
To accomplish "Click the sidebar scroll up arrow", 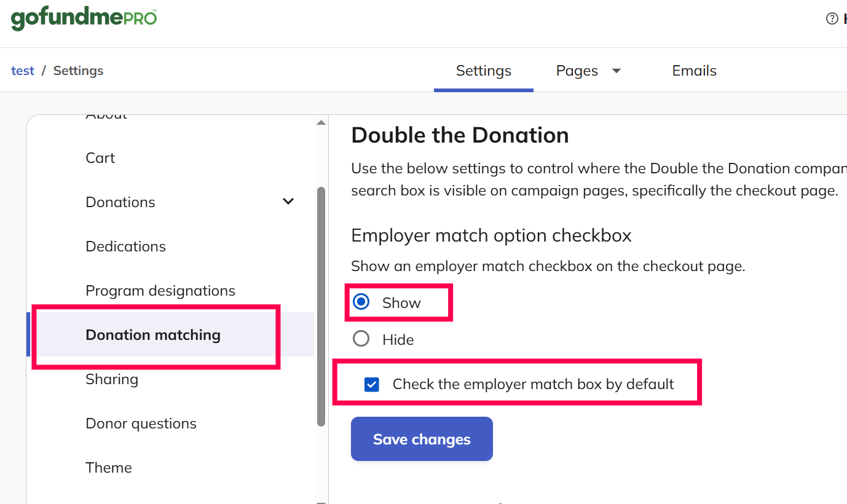I will click(321, 123).
